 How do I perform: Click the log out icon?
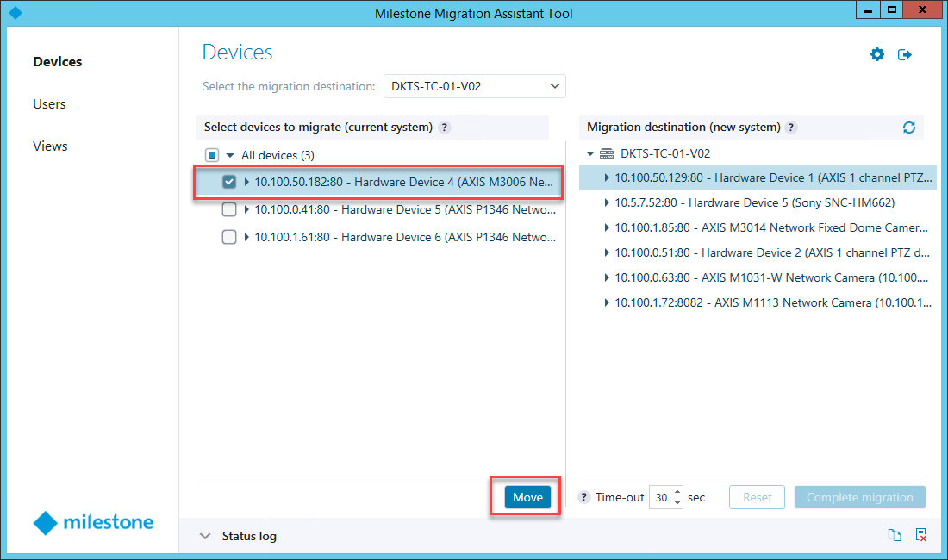point(905,54)
